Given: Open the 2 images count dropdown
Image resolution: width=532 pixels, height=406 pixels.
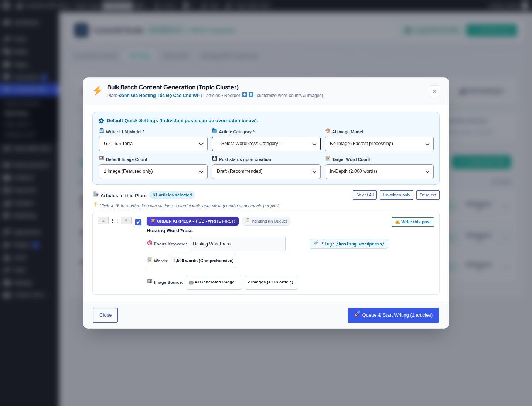Looking at the screenshot, I should click(x=272, y=282).
